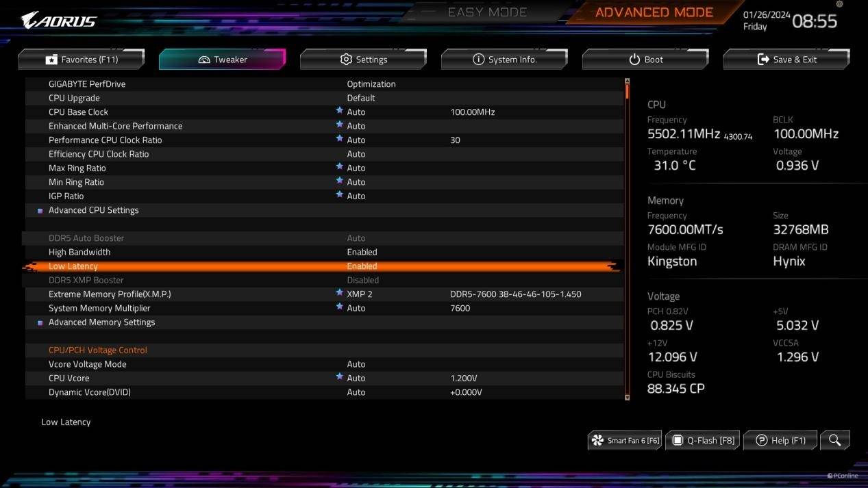The image size is (868, 488).
Task: Click the Settings gear icon
Action: point(346,60)
